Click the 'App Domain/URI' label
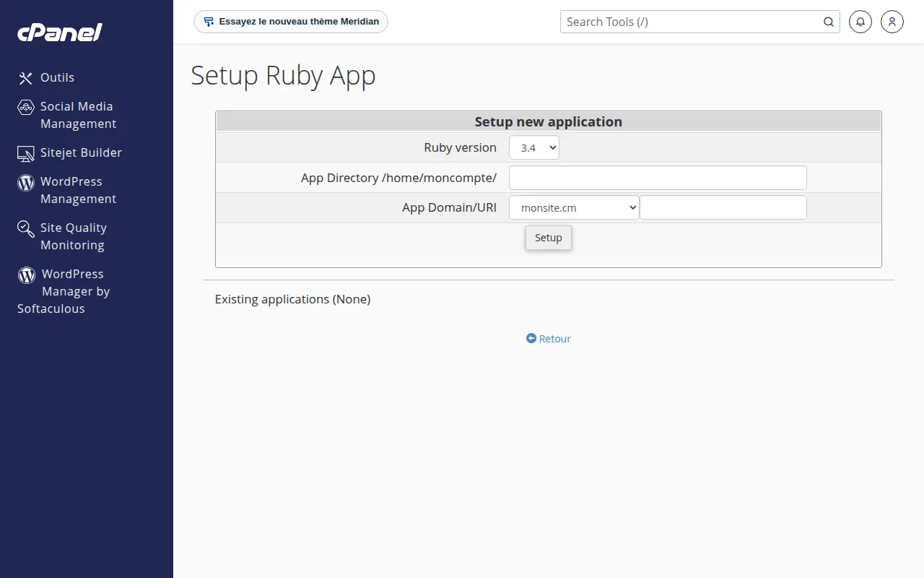This screenshot has height=578, width=924. pyautogui.click(x=449, y=207)
